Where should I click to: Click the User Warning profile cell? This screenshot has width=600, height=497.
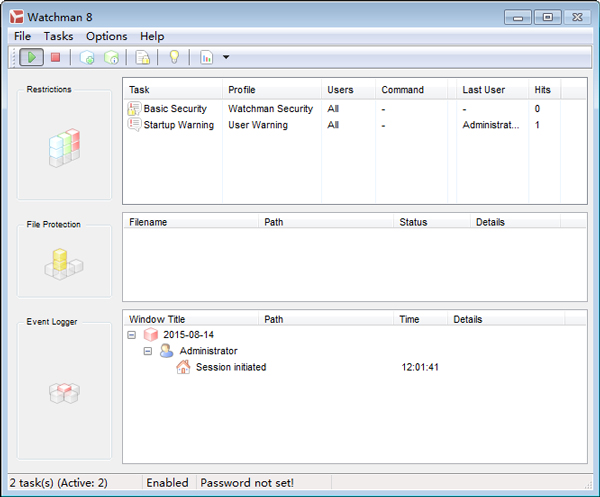coord(258,125)
